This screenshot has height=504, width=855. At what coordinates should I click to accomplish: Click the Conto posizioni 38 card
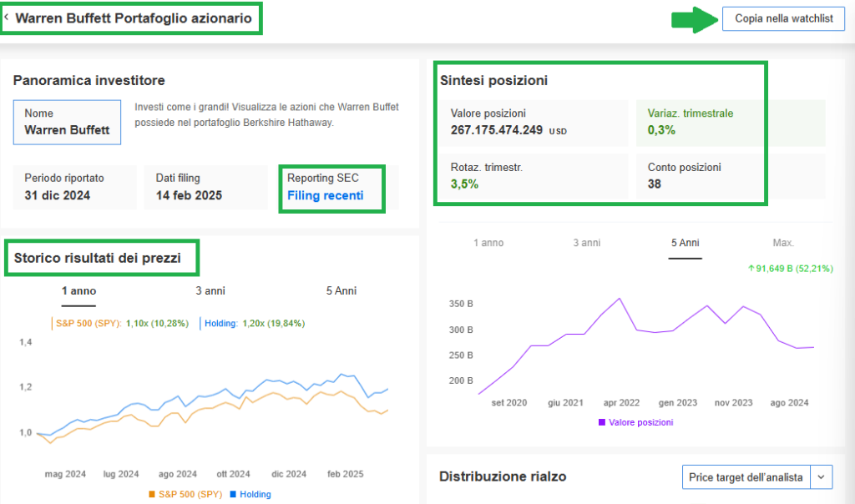tap(730, 176)
